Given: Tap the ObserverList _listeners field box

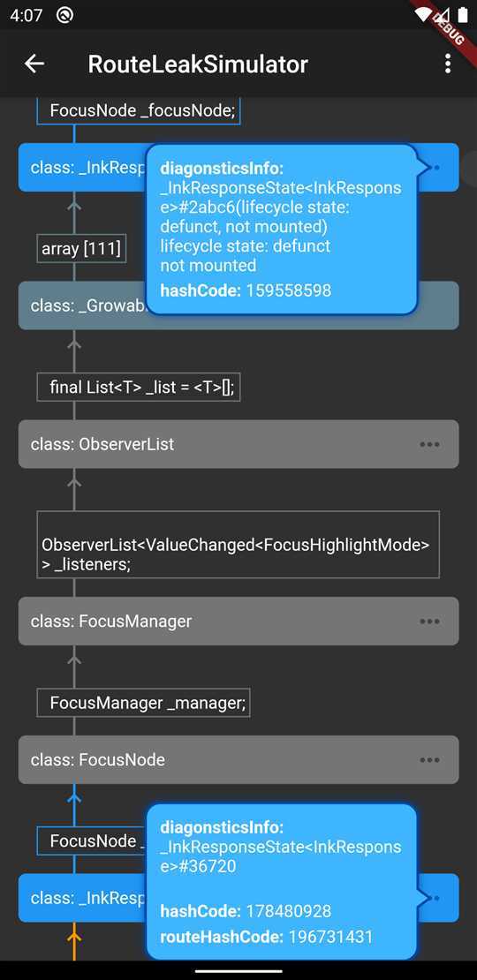Looking at the screenshot, I should pyautogui.click(x=238, y=545).
